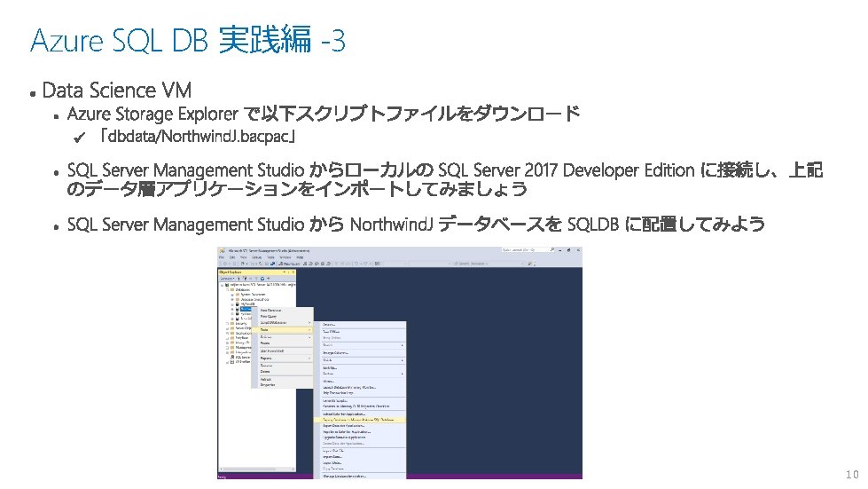Click New Query in the SSMS toolbar
The image size is (868, 489).
[x=290, y=264]
